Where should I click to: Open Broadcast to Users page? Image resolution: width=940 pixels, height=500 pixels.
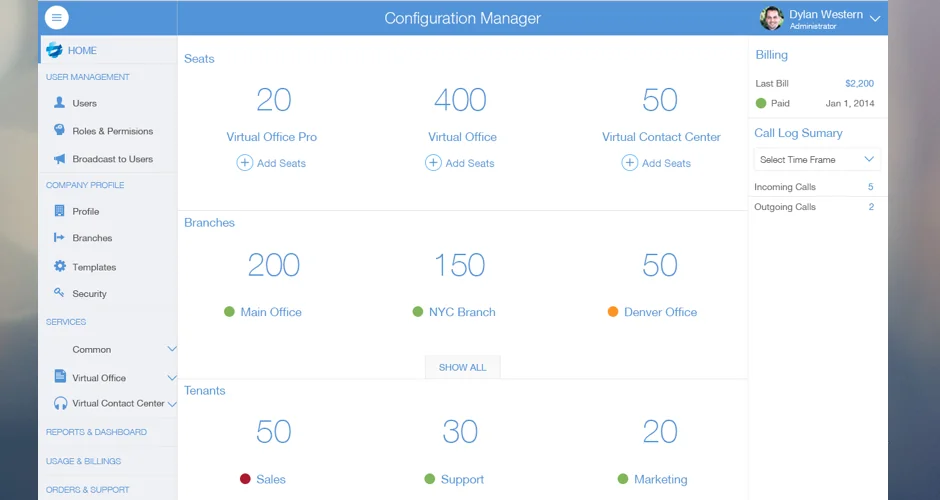113,159
